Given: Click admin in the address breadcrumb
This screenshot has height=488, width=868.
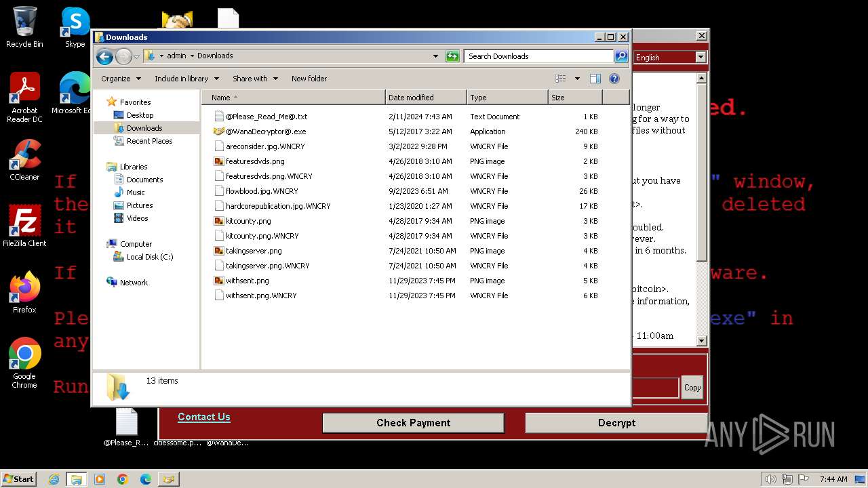Looking at the screenshot, I should (176, 56).
